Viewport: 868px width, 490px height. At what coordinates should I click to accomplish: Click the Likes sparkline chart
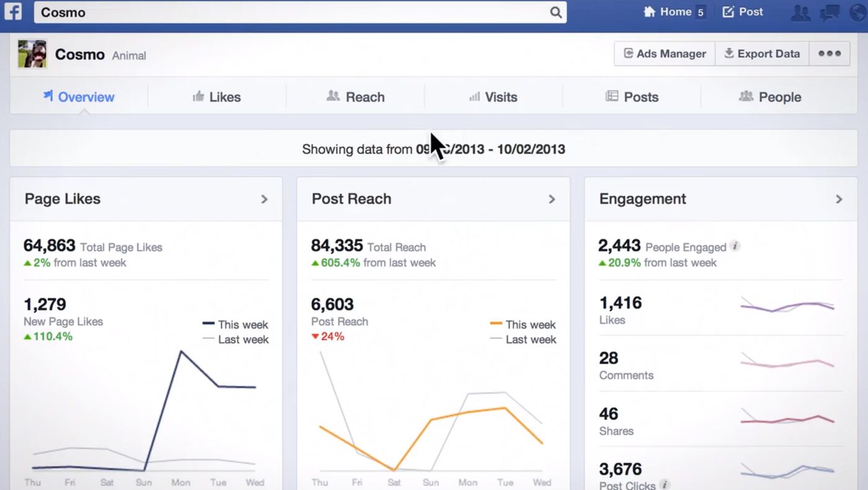(x=787, y=306)
